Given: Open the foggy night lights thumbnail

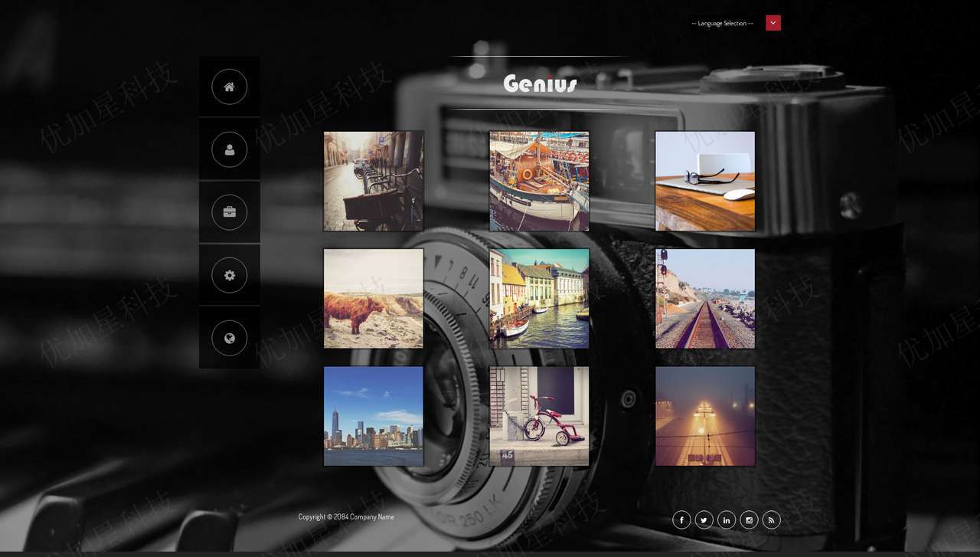Looking at the screenshot, I should pyautogui.click(x=705, y=416).
